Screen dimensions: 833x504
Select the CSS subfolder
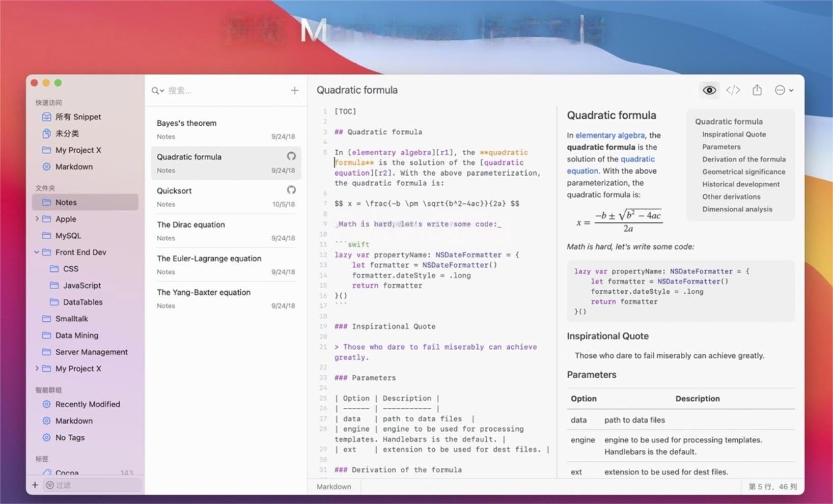71,269
